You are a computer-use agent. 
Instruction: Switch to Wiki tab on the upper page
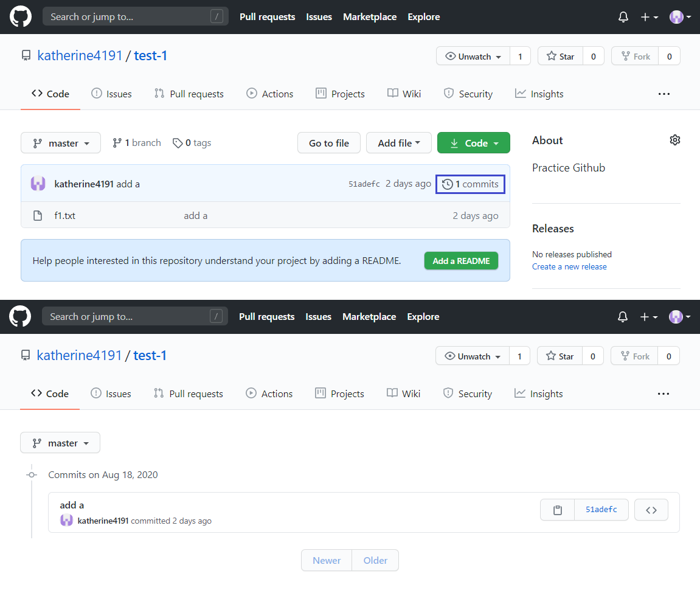click(404, 94)
